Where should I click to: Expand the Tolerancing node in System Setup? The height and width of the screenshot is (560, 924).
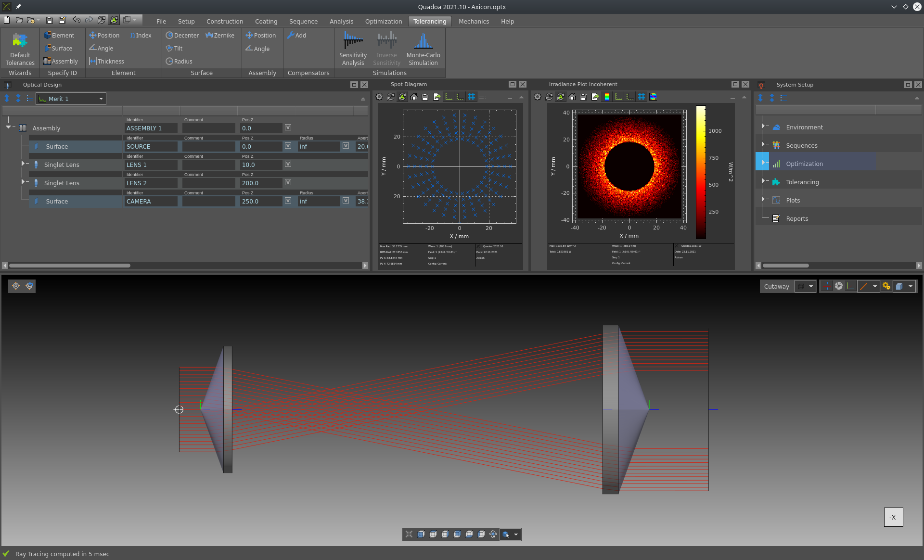pos(763,181)
